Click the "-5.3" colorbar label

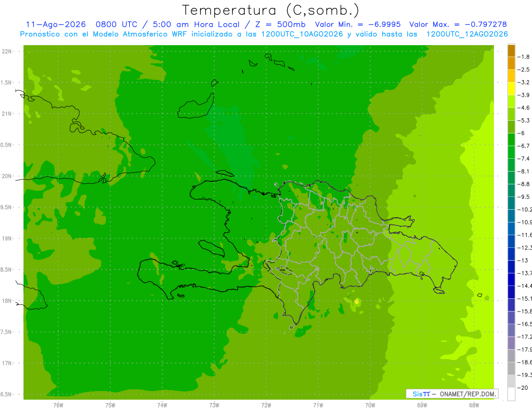point(524,121)
